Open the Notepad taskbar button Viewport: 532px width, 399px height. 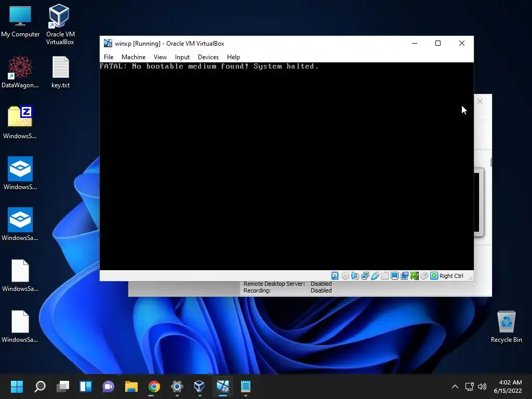pyautogui.click(x=246, y=387)
